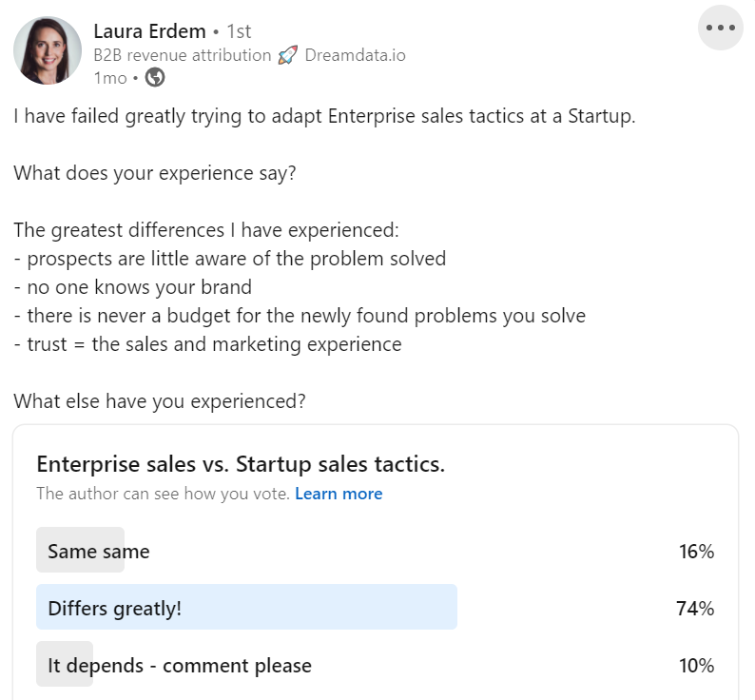Click the 74% poll result value
Viewport: 755px width, 700px height.
[x=695, y=608]
